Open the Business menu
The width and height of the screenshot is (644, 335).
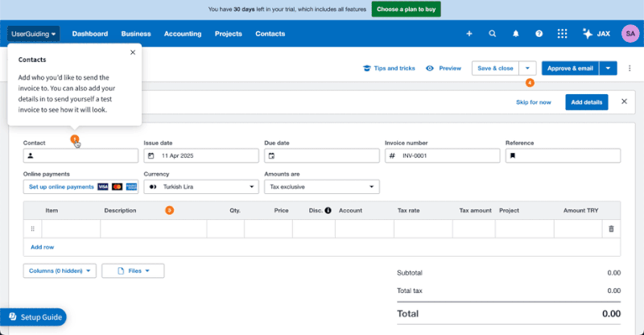click(136, 34)
